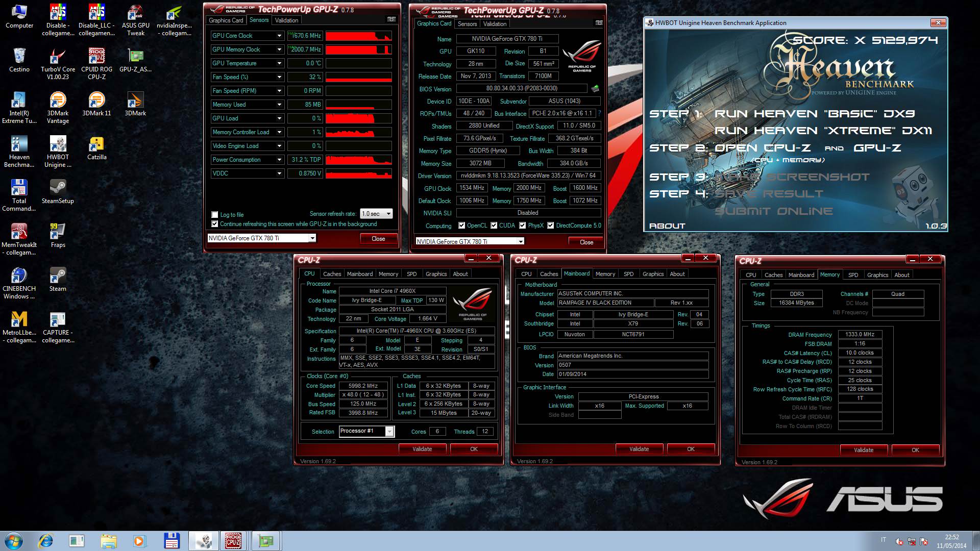The width and height of the screenshot is (980, 551).
Task: Launch CPUID ROG CPU-Z desktop shortcut
Action: point(96,64)
